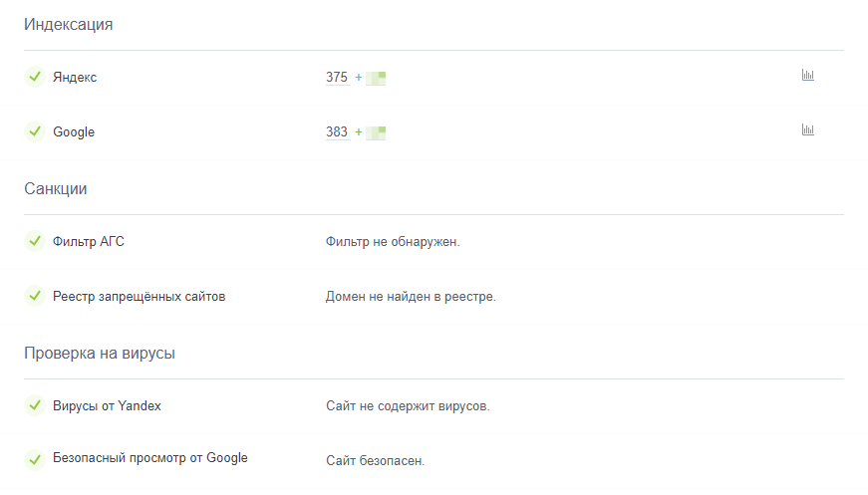The height and width of the screenshot is (495, 868).
Task: Click the 375 indexed pages number
Action: [x=337, y=77]
